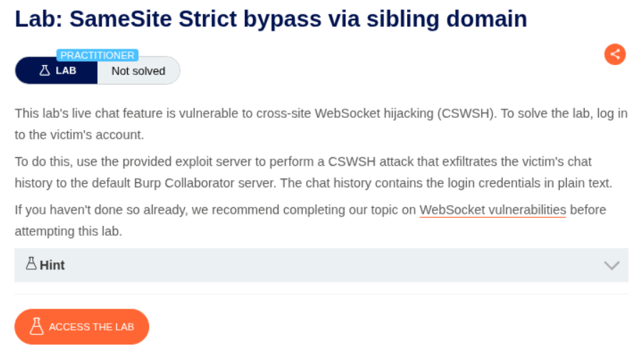
Task: Open the WebSocket vulnerabilities link
Action: (x=493, y=210)
